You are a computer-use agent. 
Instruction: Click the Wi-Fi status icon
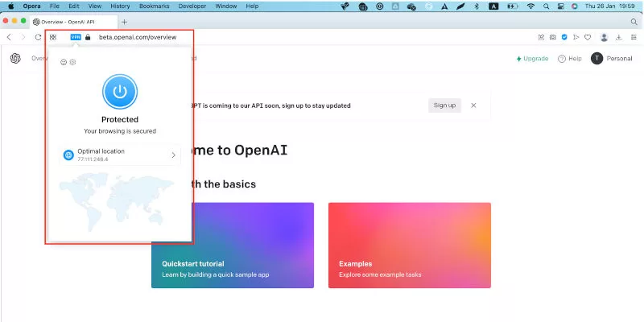pos(530,6)
